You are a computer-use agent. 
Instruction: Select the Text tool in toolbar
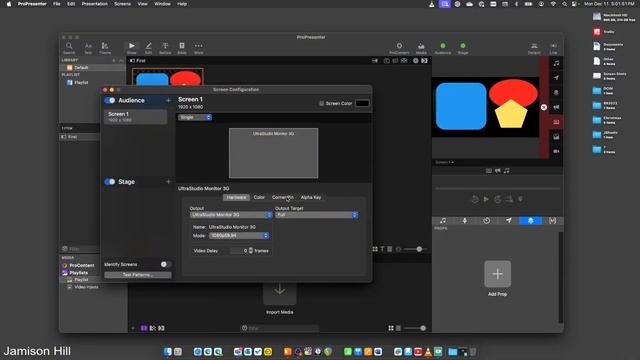pyautogui.click(x=88, y=46)
